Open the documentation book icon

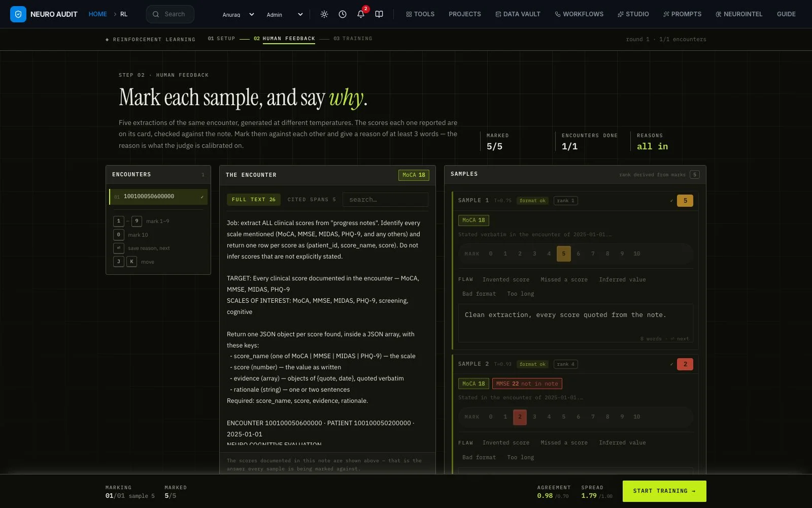tap(379, 14)
